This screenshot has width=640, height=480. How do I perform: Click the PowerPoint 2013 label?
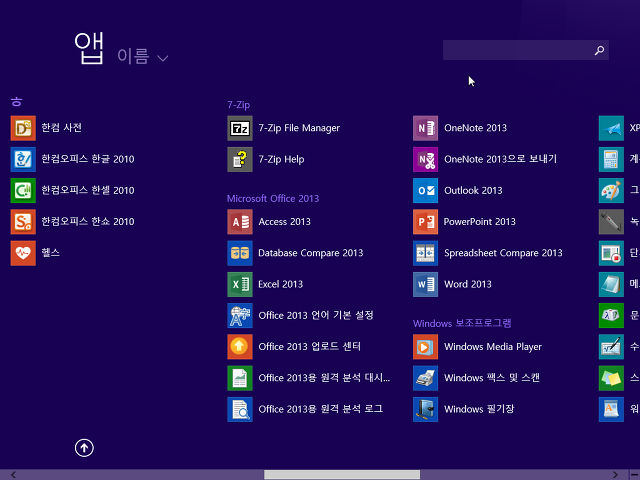click(480, 222)
